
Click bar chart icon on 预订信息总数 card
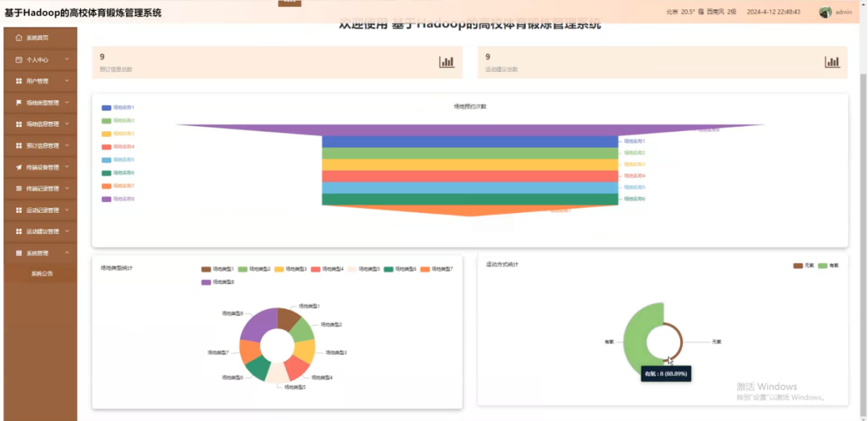point(447,62)
